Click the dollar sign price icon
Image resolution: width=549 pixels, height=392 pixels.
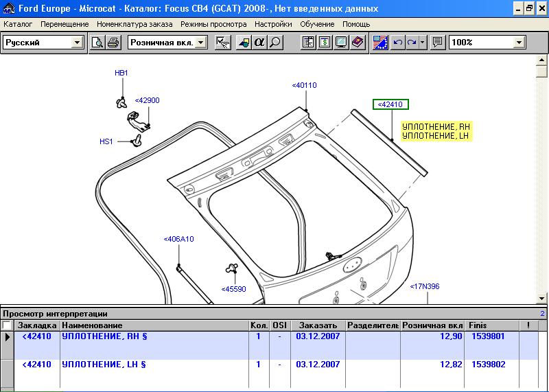(x=325, y=43)
